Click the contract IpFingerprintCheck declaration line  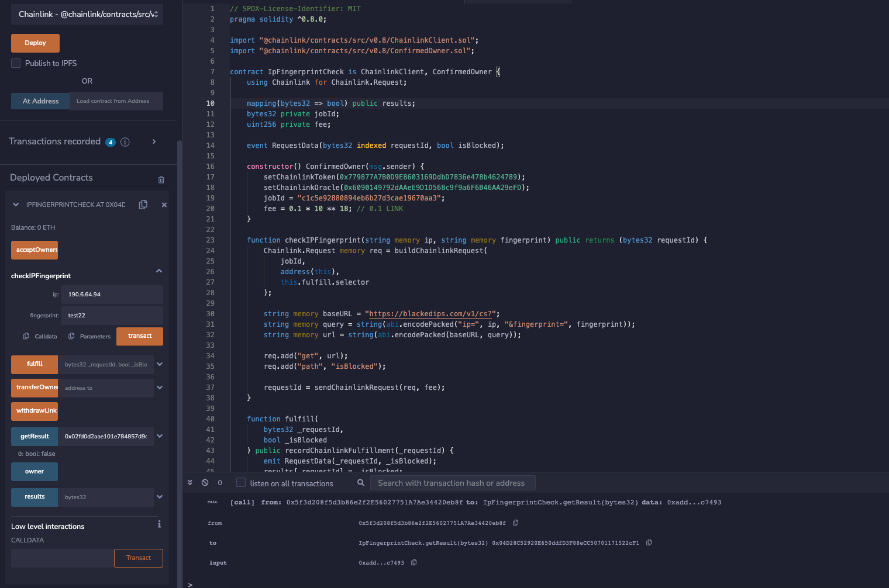tap(365, 72)
